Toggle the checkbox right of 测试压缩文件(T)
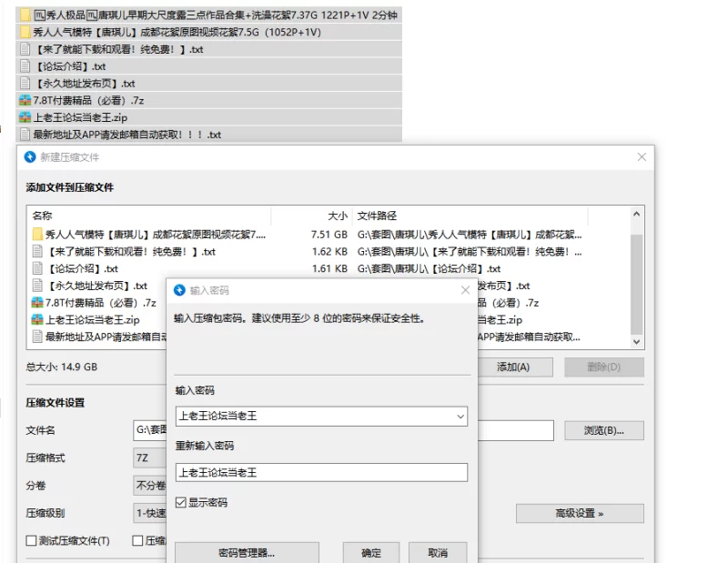The width and height of the screenshot is (728, 563). click(x=137, y=541)
